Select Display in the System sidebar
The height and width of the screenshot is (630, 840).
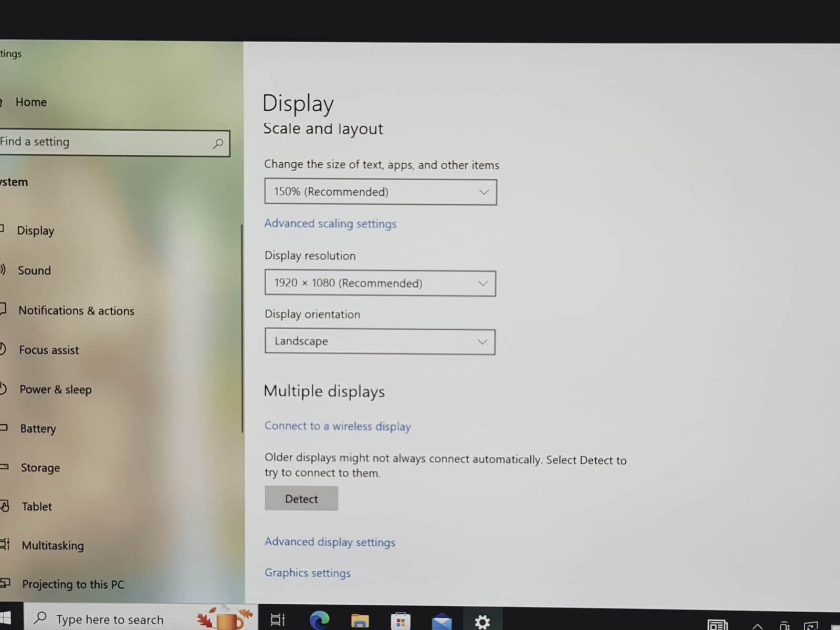point(35,230)
